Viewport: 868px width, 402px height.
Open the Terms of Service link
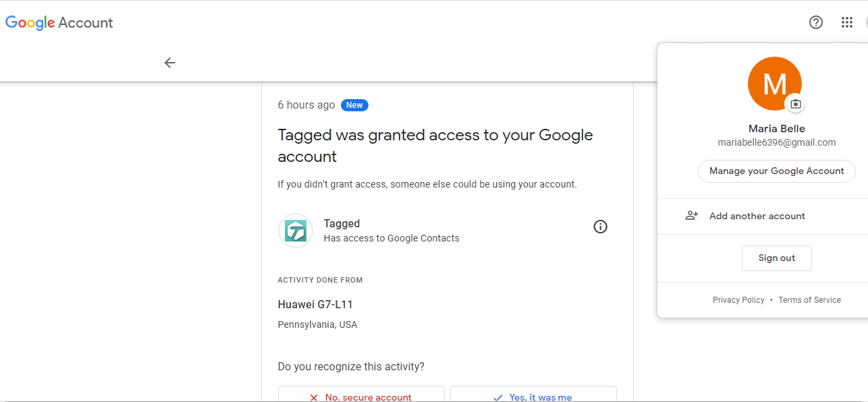[809, 300]
